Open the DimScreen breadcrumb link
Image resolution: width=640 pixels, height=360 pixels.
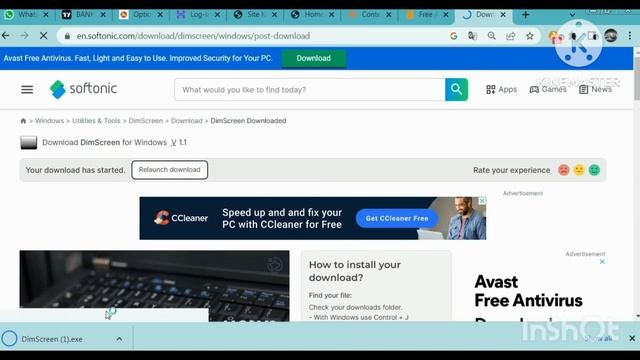[146, 121]
